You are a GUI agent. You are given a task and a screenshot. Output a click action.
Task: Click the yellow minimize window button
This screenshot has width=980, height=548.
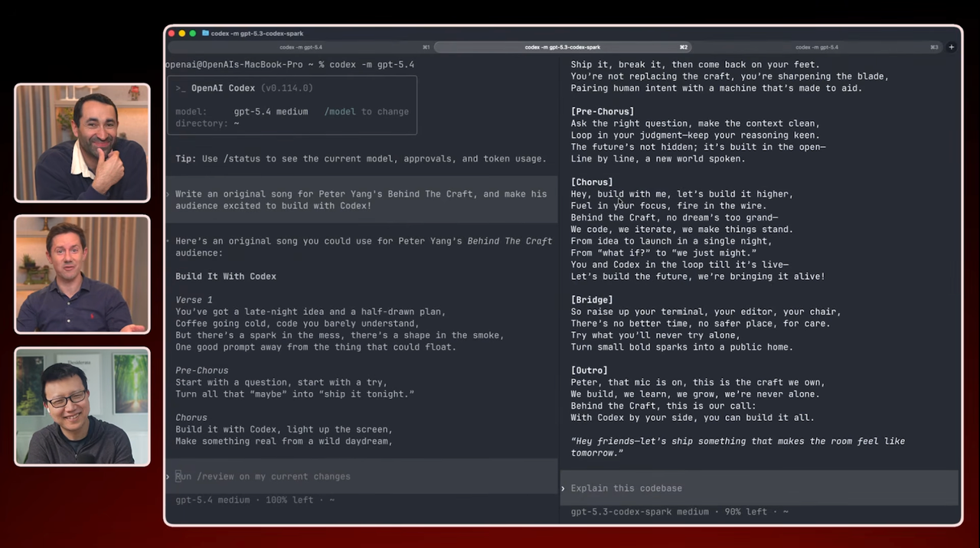(182, 34)
